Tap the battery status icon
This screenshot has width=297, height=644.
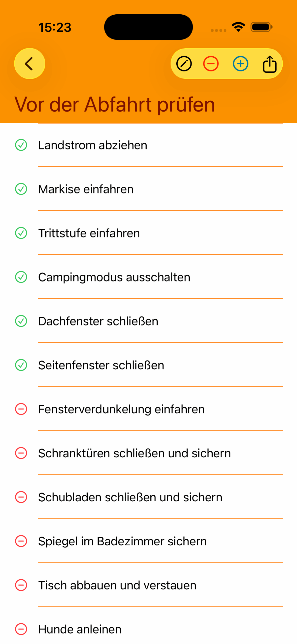(x=261, y=27)
